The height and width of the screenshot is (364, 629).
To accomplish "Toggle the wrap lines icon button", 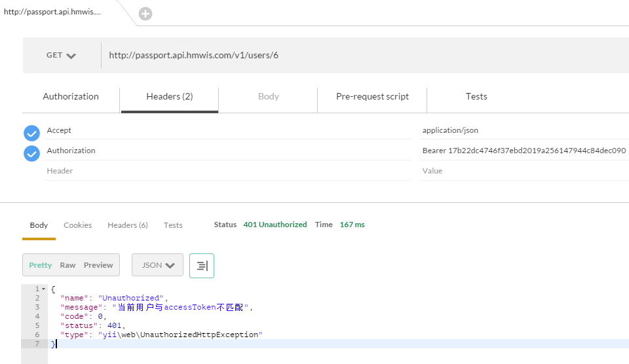I will [202, 265].
